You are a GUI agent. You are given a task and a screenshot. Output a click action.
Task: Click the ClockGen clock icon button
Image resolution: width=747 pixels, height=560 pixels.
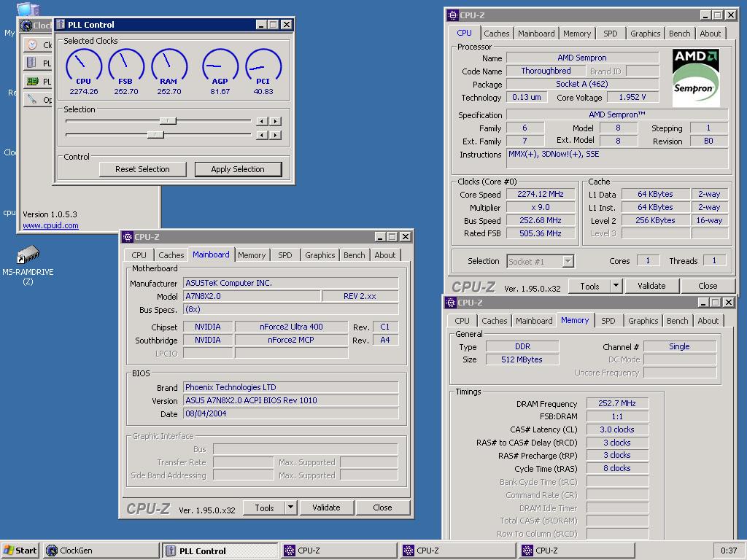tap(32, 44)
